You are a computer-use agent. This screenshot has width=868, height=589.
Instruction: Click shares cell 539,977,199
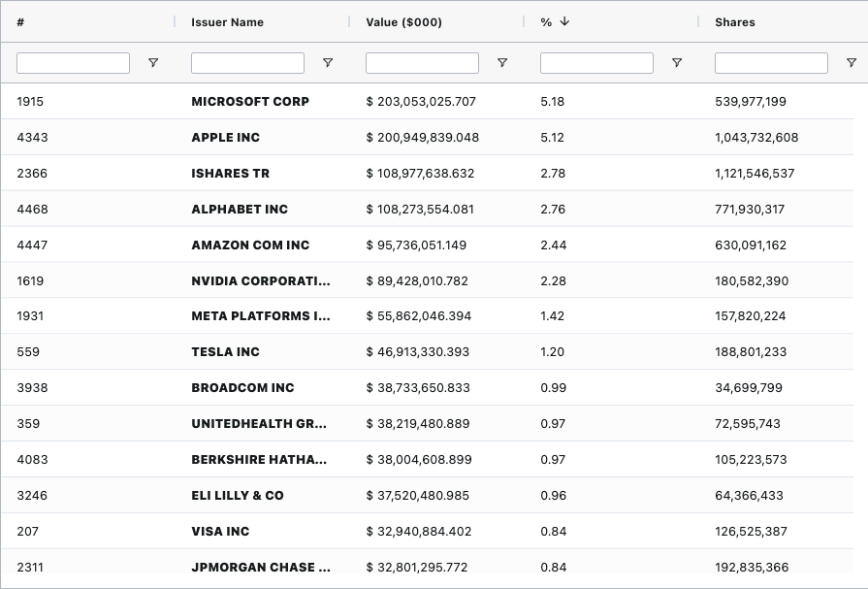coord(751,101)
